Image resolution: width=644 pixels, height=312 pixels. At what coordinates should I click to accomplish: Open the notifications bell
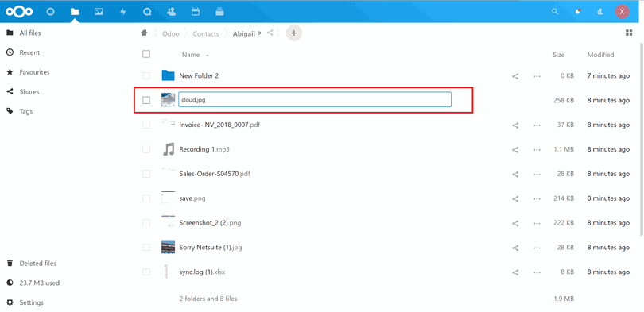578,12
